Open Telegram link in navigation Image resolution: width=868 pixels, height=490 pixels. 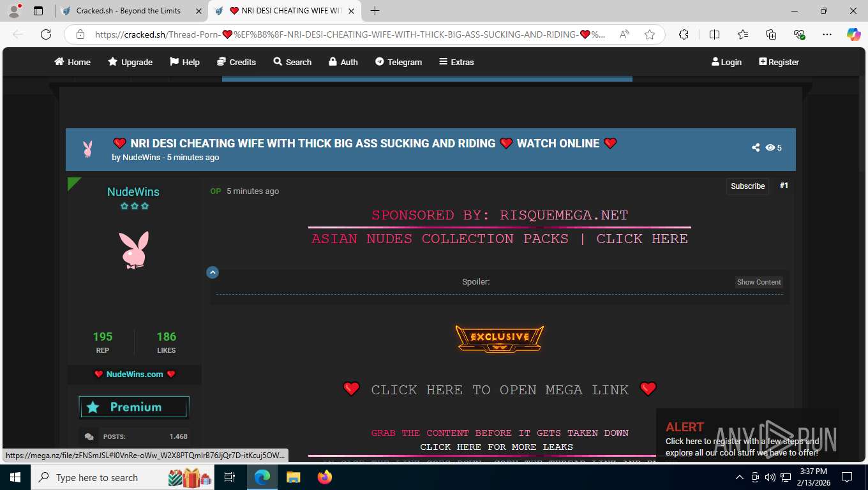(x=398, y=62)
